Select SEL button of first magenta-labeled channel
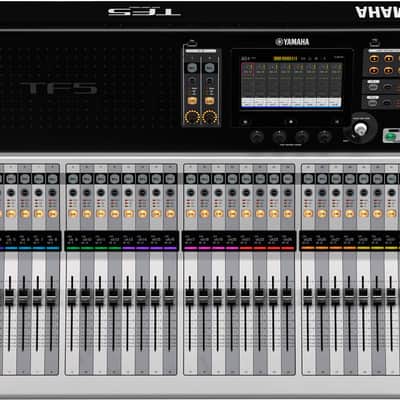The image size is (400, 400). (190, 179)
